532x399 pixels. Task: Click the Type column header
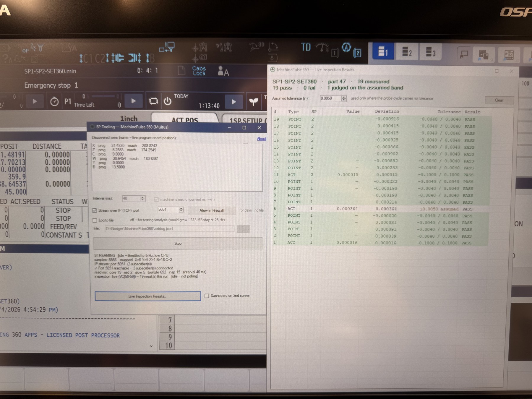[x=293, y=112]
